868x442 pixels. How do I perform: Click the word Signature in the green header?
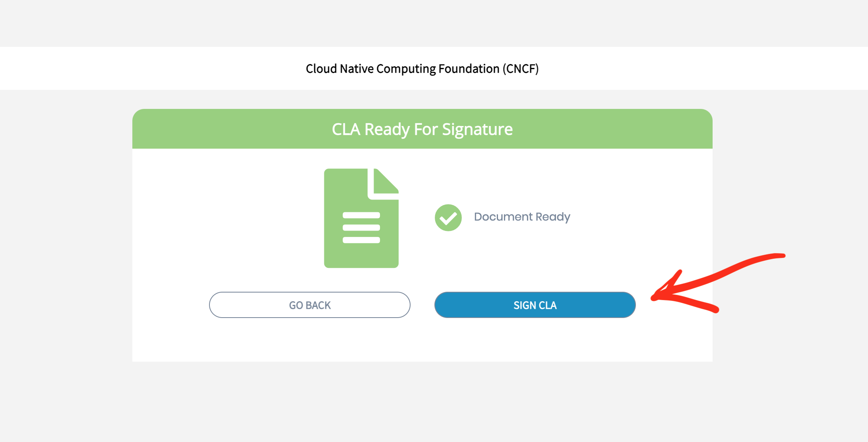click(477, 130)
